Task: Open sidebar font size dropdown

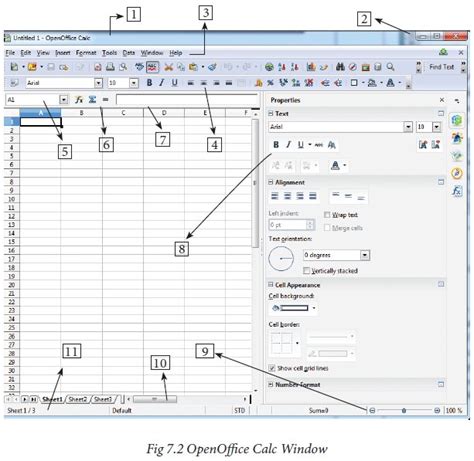Action: tap(437, 127)
